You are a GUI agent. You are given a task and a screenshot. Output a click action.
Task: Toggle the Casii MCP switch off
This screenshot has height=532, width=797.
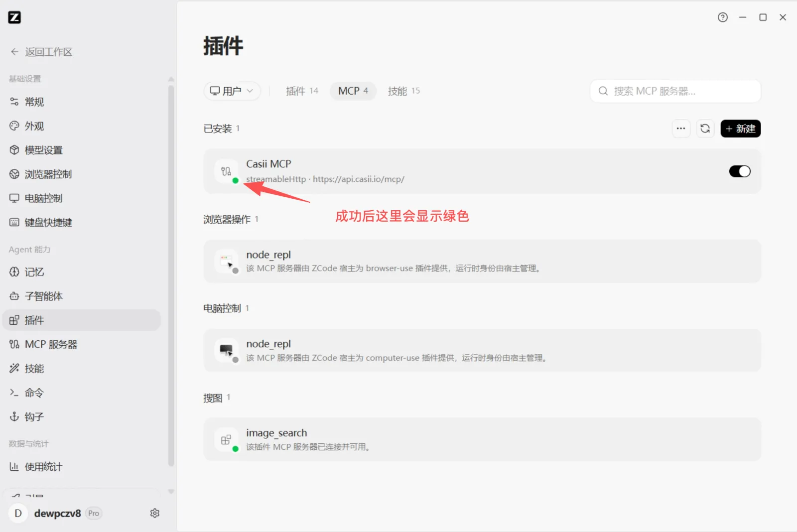coord(740,171)
